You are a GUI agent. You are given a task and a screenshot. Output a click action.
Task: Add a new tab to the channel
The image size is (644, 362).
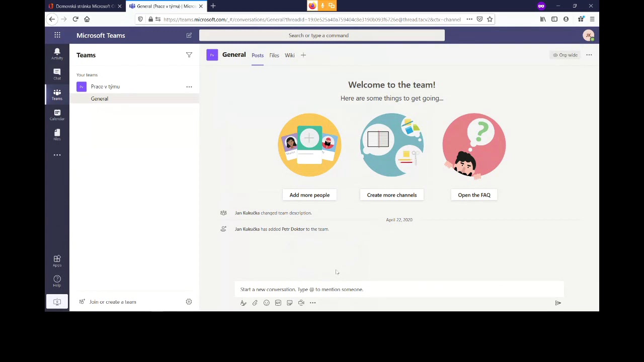(303, 55)
